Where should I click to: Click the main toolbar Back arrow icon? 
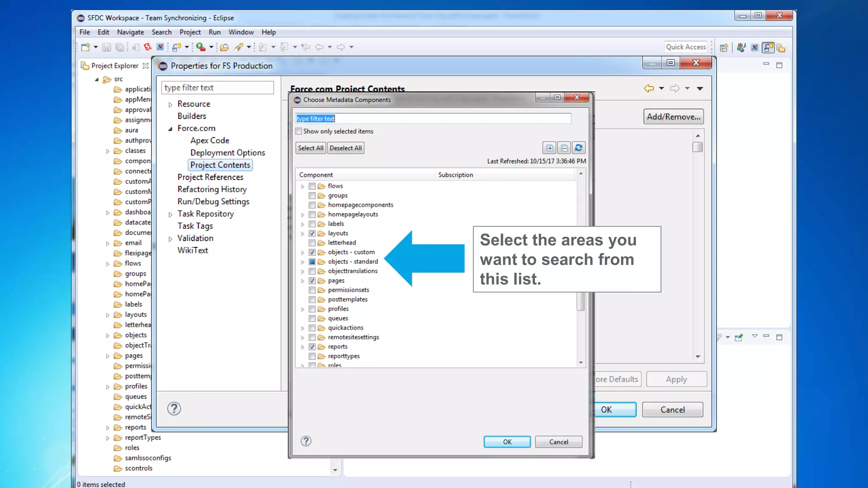tap(319, 47)
